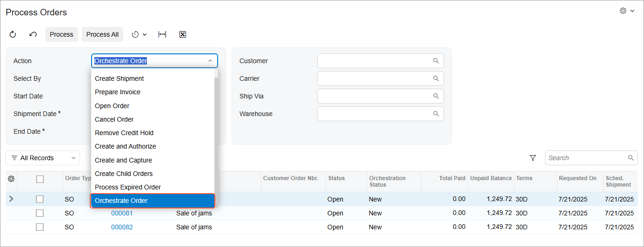Select Create Shipment from the action list

click(120, 78)
